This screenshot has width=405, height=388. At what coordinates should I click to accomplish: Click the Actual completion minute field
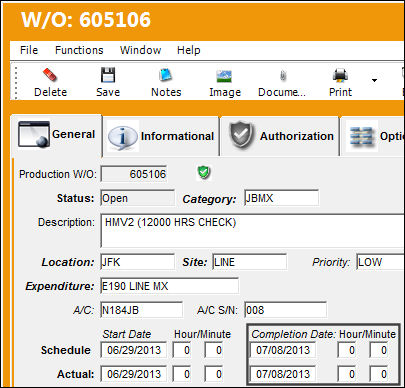coord(379,374)
